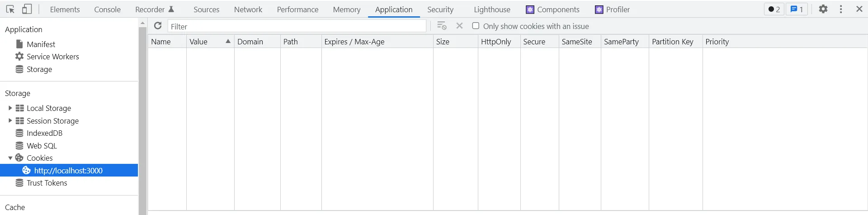Collapse the Cookies tree node
The width and height of the screenshot is (868, 215).
[x=10, y=158]
